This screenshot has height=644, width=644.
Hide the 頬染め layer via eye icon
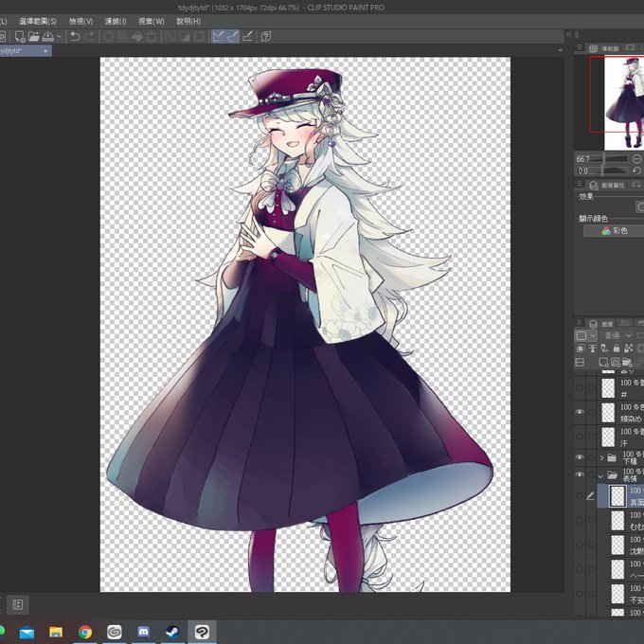click(580, 412)
